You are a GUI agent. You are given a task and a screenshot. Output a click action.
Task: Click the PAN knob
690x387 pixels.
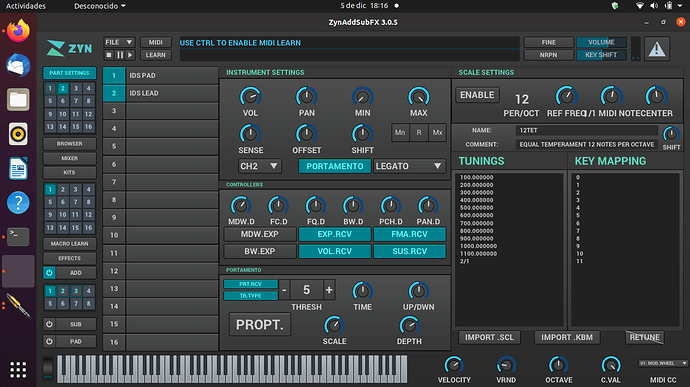[306, 96]
